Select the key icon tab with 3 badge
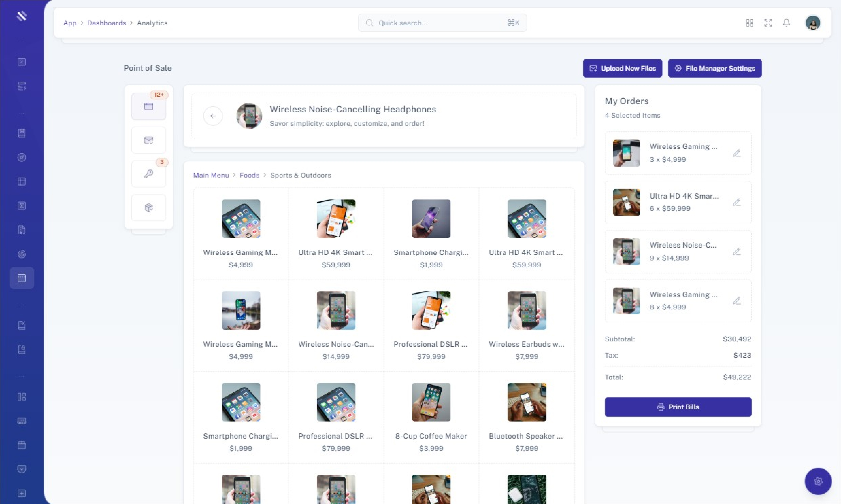 click(x=149, y=174)
